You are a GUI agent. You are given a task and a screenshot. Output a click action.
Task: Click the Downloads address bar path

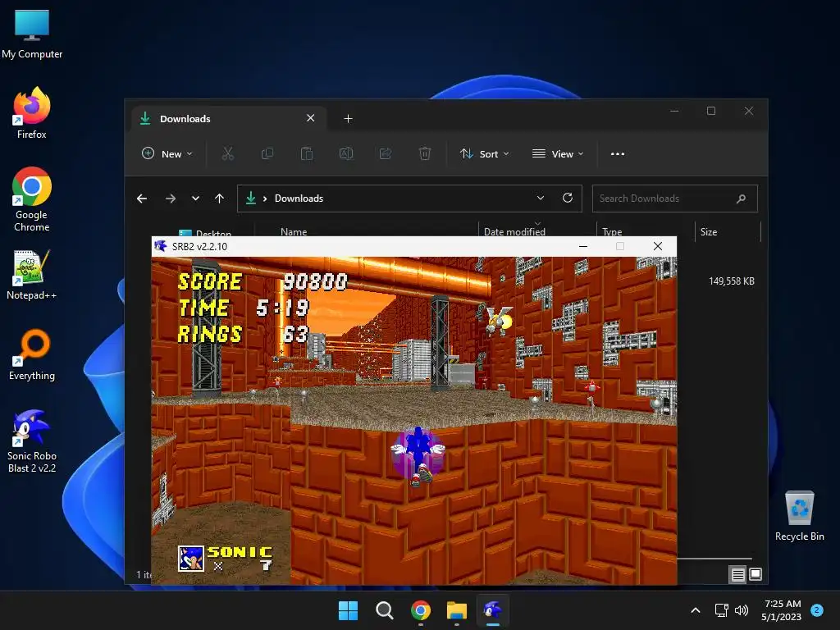point(299,199)
